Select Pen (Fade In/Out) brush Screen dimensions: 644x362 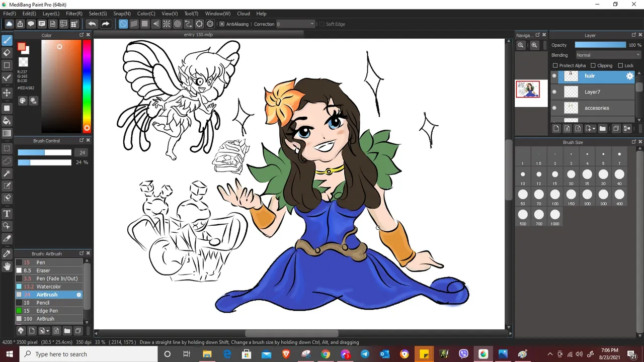coord(49,279)
